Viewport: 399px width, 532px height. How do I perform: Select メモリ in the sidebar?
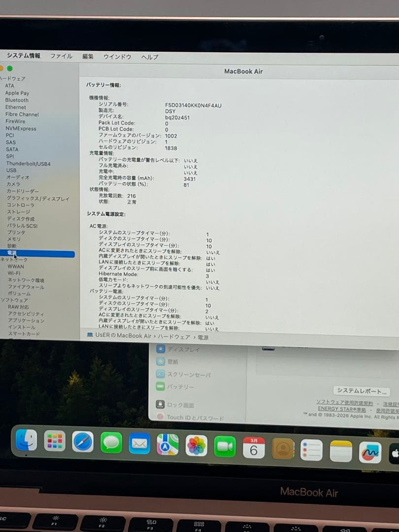(14, 239)
